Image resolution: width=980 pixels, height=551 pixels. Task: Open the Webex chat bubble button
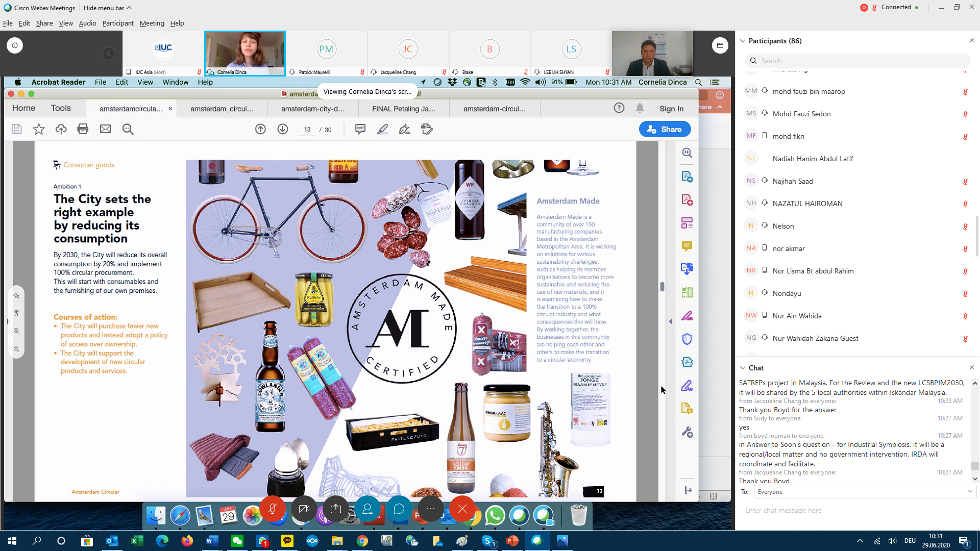click(x=399, y=509)
